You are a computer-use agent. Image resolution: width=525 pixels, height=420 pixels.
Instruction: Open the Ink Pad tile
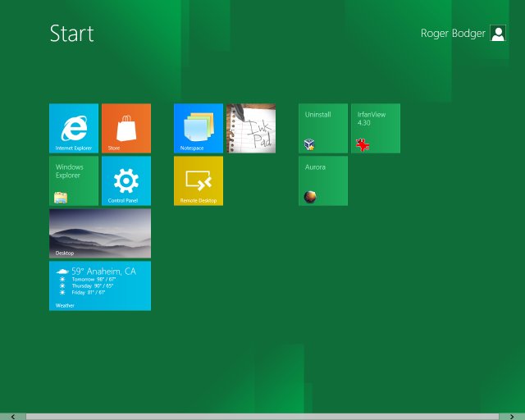pos(251,128)
